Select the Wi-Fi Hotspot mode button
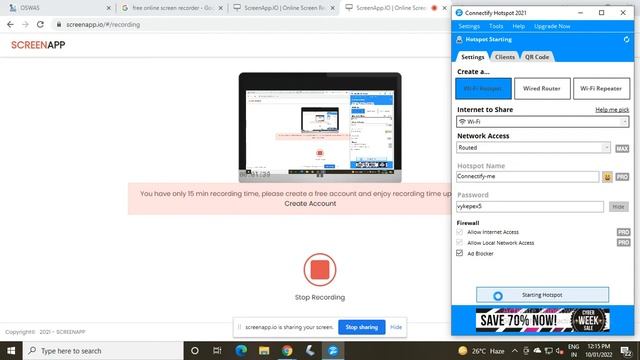This screenshot has width=640, height=360. 483,89
